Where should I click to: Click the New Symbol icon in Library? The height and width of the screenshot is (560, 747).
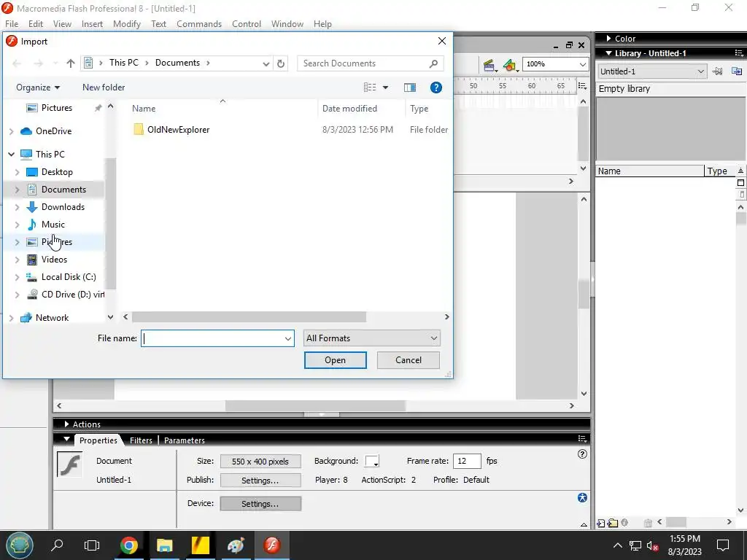tap(601, 523)
